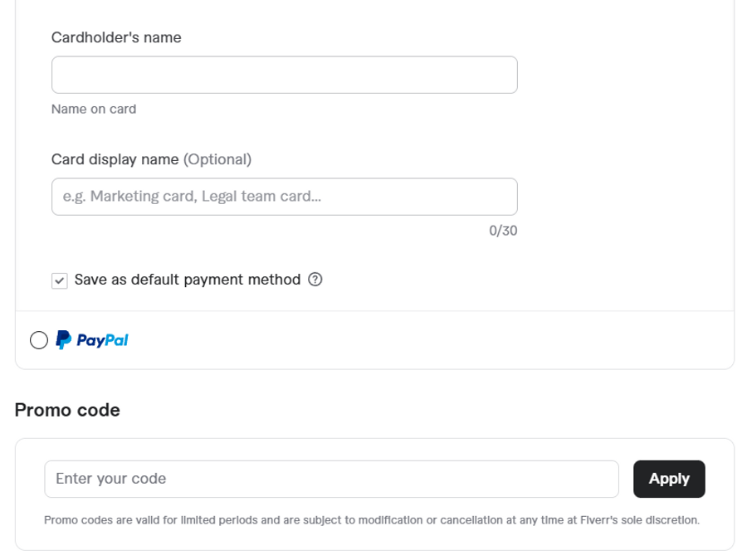Click into the Enter your code field
747x560 pixels.
(331, 479)
